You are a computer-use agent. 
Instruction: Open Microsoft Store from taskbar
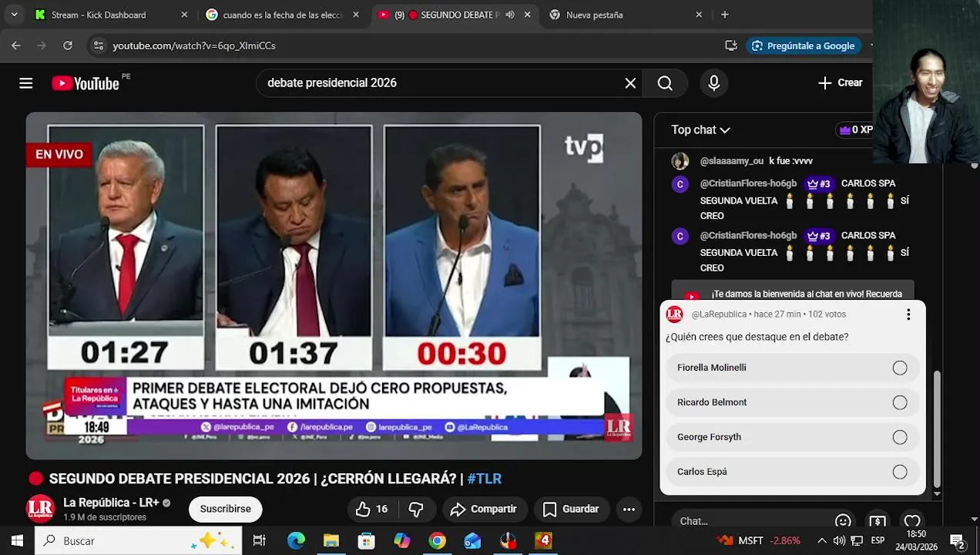(x=367, y=541)
